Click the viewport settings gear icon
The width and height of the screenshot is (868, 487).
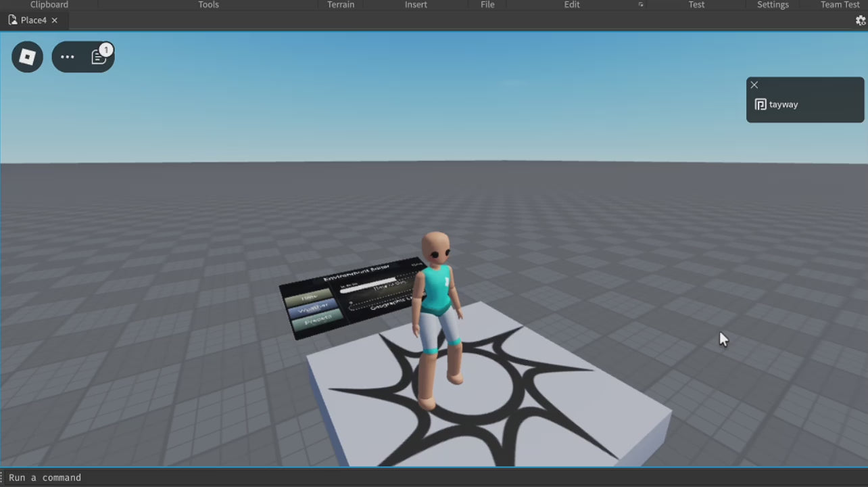coord(861,20)
